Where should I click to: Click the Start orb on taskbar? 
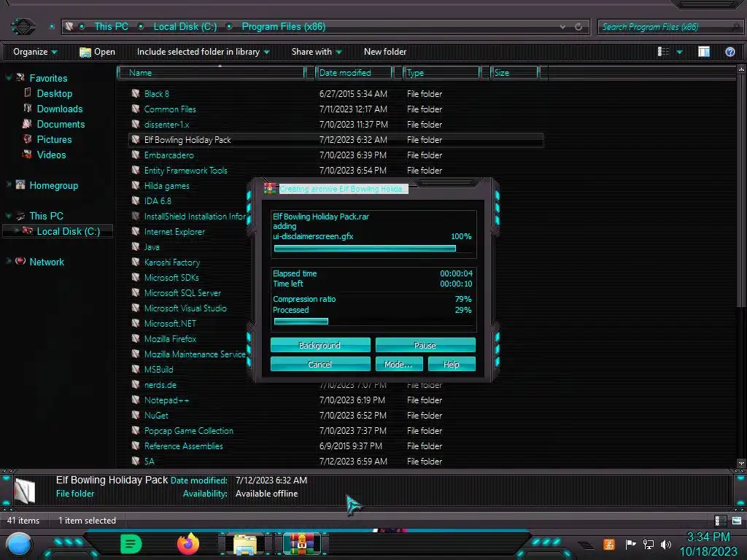point(19,544)
